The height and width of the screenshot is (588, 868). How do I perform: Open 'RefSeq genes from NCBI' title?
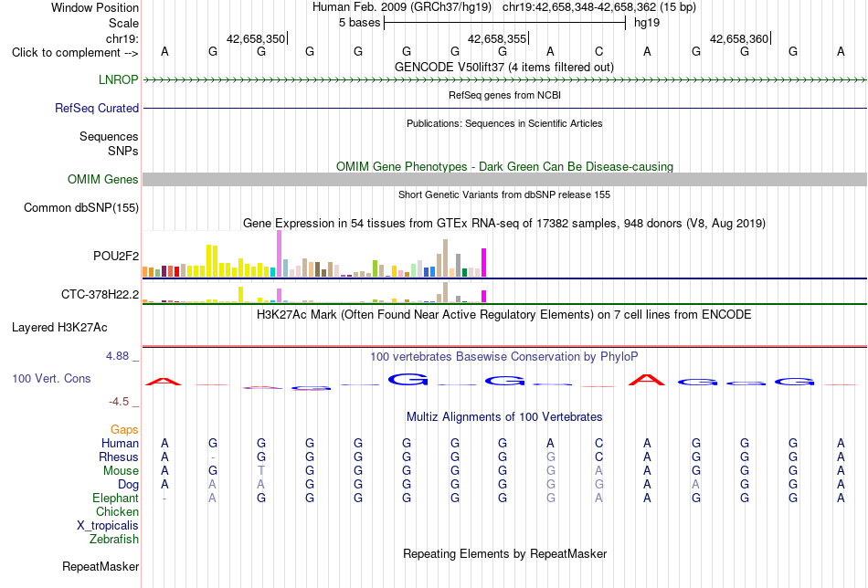[505, 95]
